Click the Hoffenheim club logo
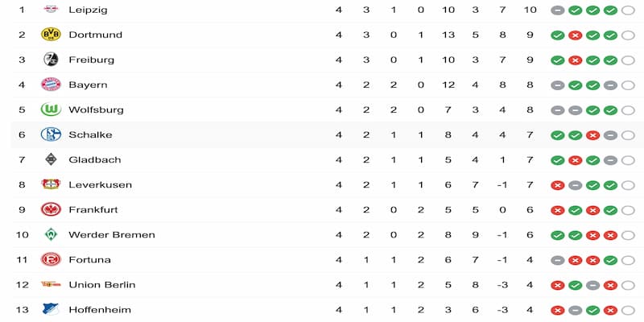 tap(51, 309)
